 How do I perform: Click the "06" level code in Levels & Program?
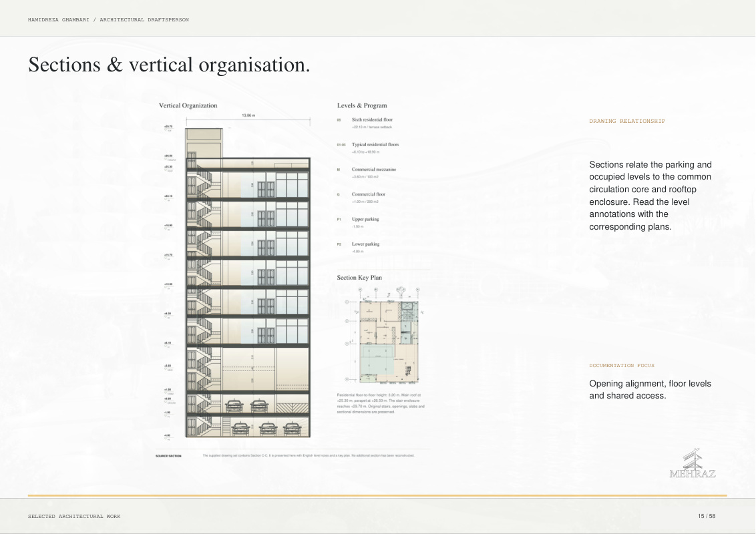click(339, 120)
